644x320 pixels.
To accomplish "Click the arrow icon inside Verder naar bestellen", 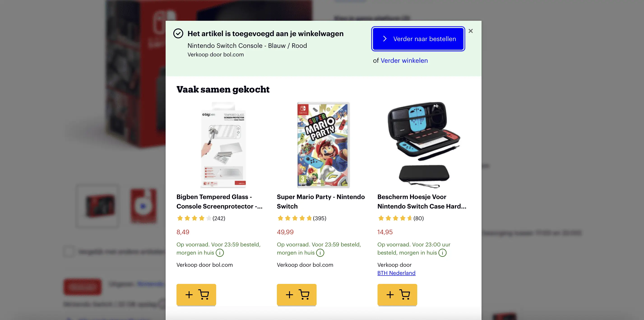I will [385, 39].
